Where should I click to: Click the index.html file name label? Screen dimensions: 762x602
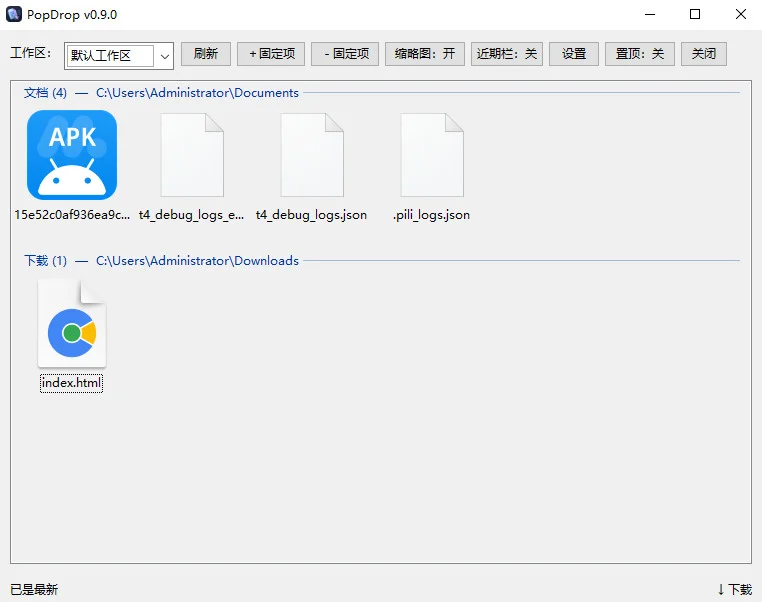pyautogui.click(x=71, y=383)
